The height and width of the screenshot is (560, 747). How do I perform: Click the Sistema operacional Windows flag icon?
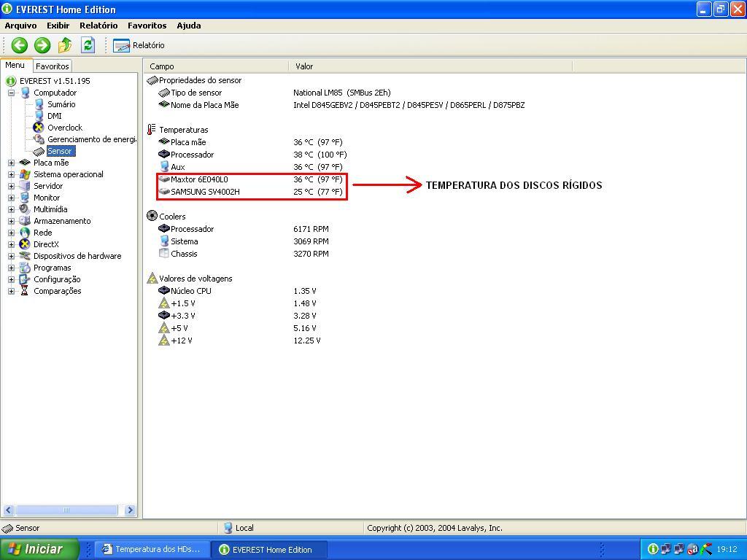click(25, 174)
